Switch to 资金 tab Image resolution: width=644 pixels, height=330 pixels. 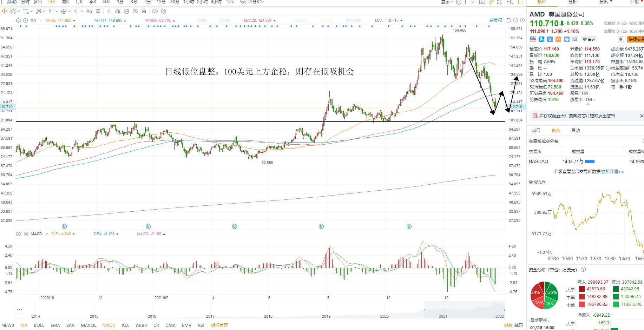(556, 131)
